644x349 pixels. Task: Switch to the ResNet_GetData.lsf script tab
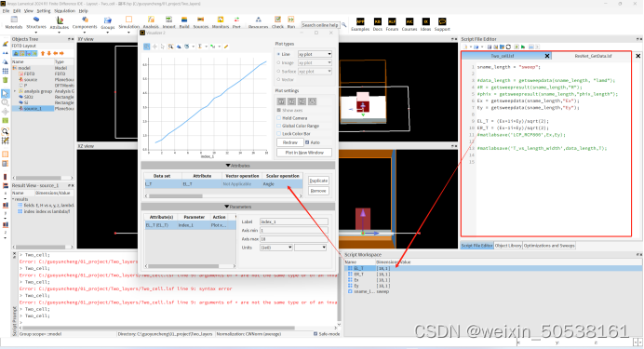point(593,56)
